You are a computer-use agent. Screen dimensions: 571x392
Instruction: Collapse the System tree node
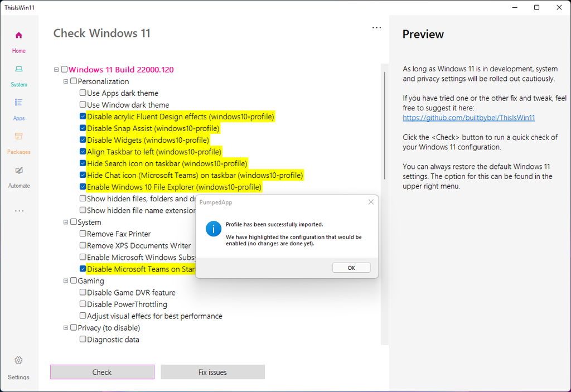(65, 222)
